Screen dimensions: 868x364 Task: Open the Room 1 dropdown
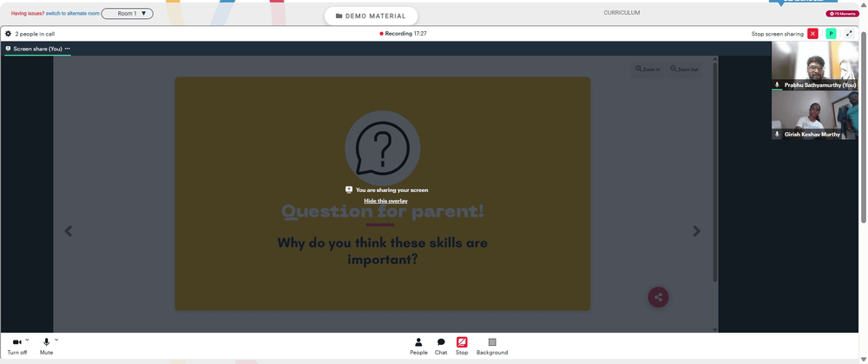(x=128, y=13)
